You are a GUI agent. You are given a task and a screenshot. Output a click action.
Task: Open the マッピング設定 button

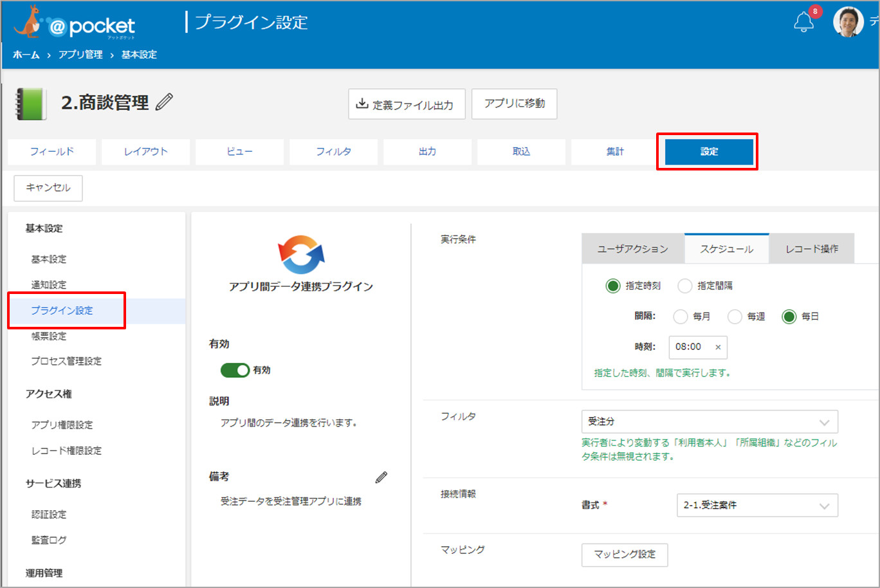(625, 555)
